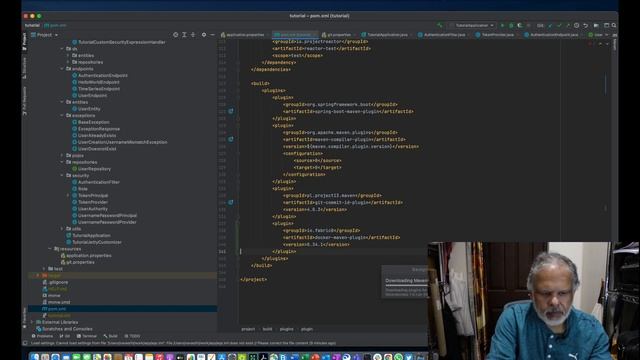The width and height of the screenshot is (640, 360).
Task: Click Expand All in Project panel
Action: click(184, 35)
